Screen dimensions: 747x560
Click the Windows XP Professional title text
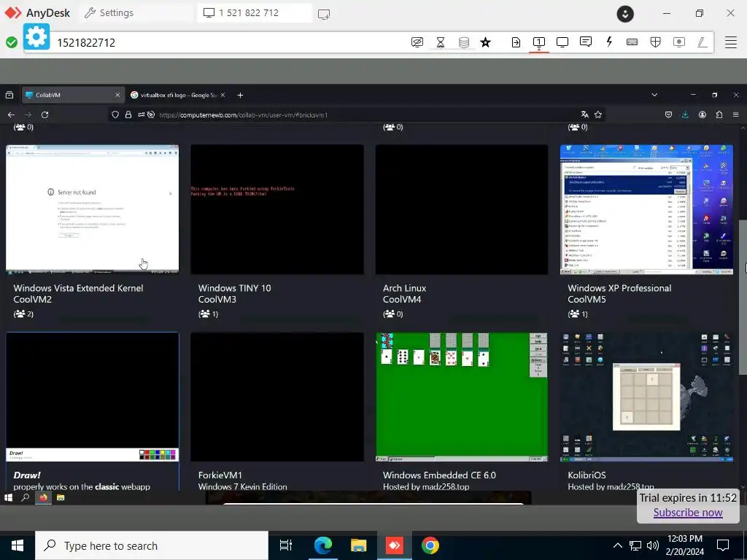point(619,288)
